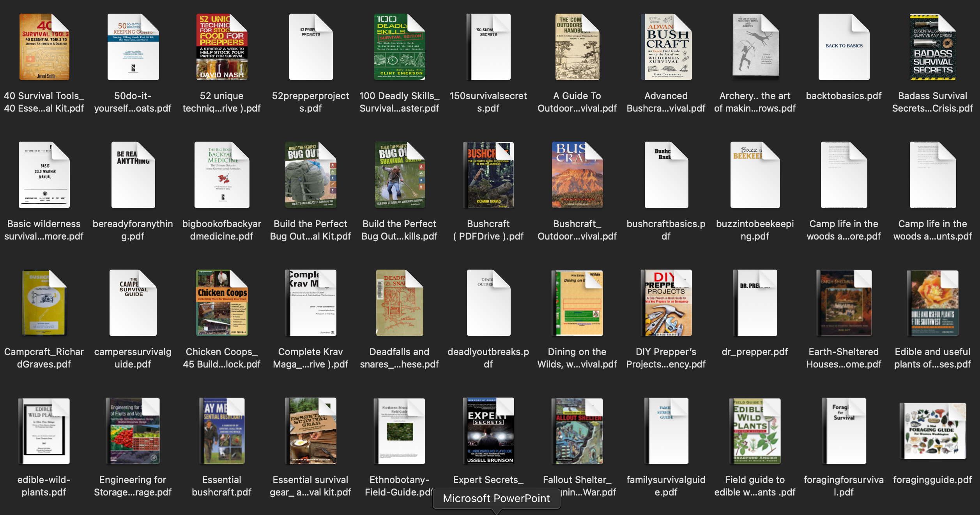This screenshot has height=515, width=980.
Task: Click the '52prepperprojects.pdf' file name
Action: pos(311,102)
